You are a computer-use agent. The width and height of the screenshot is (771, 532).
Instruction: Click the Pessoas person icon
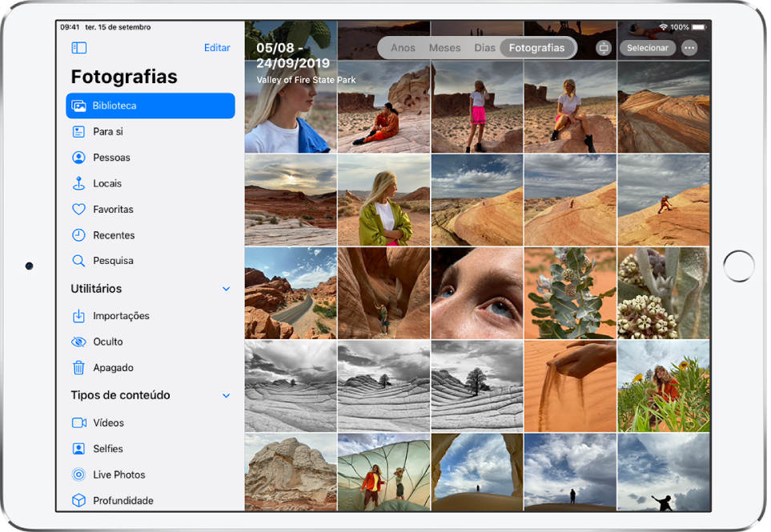click(x=78, y=158)
